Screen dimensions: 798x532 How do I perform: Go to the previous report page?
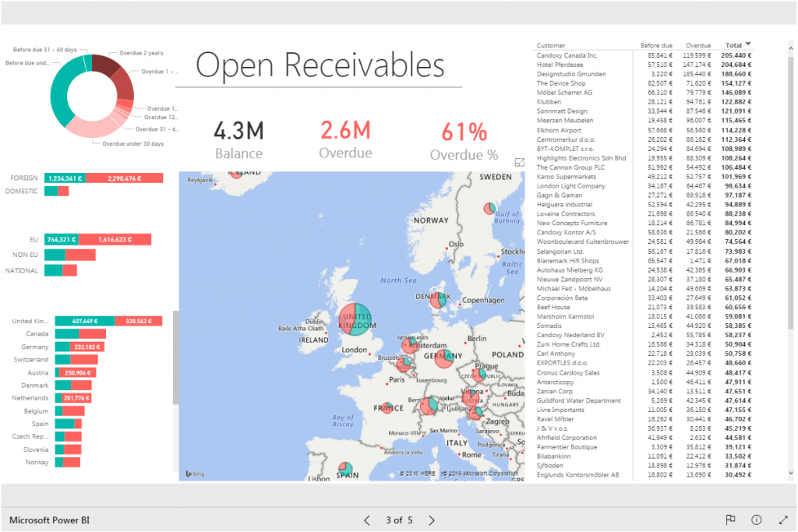(367, 520)
